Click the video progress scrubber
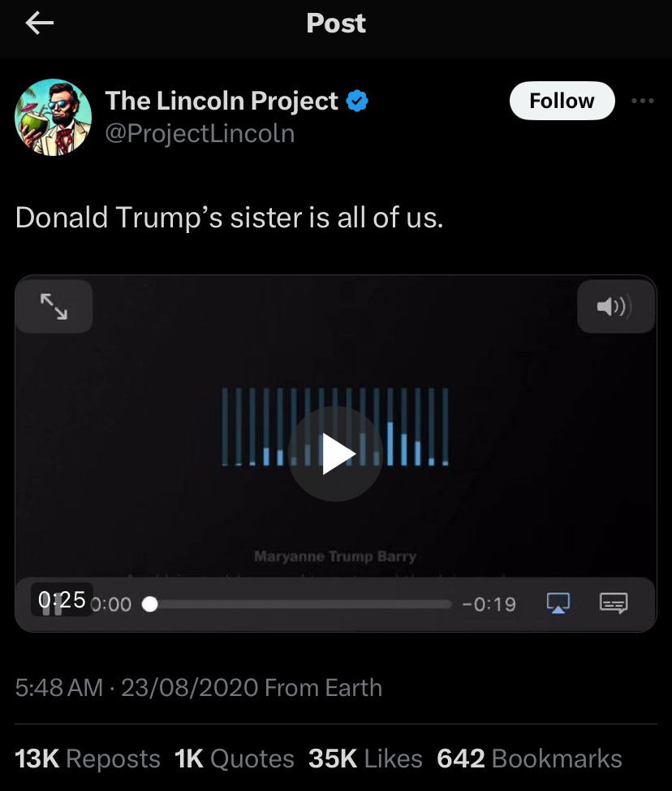 [150, 604]
